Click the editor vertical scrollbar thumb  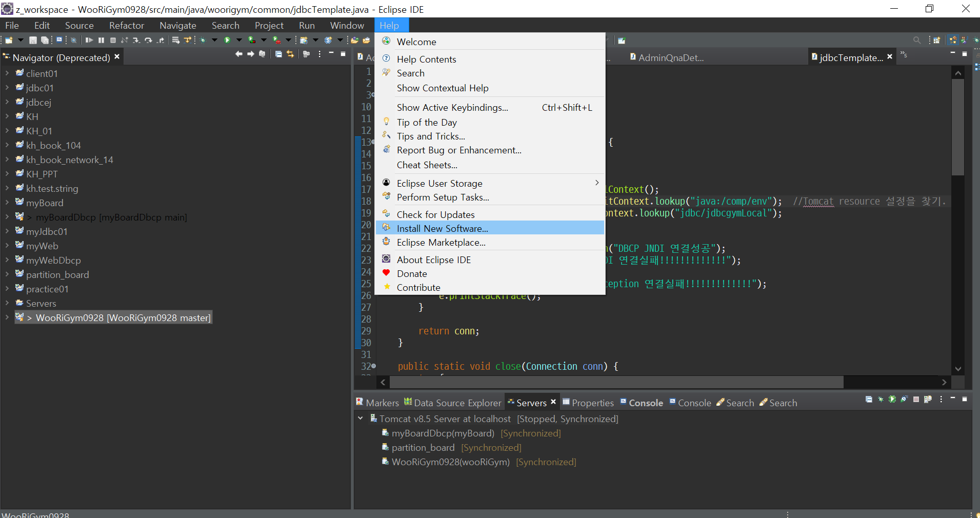[957, 127]
